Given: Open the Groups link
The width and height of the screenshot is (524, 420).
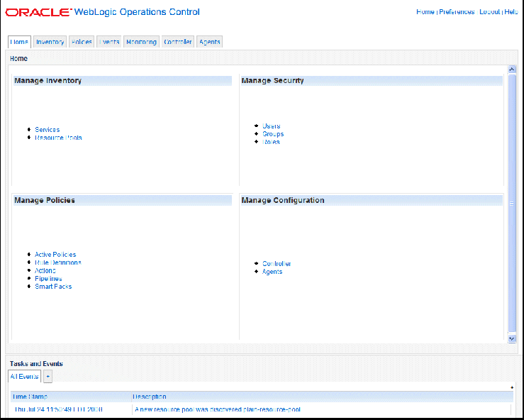Looking at the screenshot, I should pos(273,134).
